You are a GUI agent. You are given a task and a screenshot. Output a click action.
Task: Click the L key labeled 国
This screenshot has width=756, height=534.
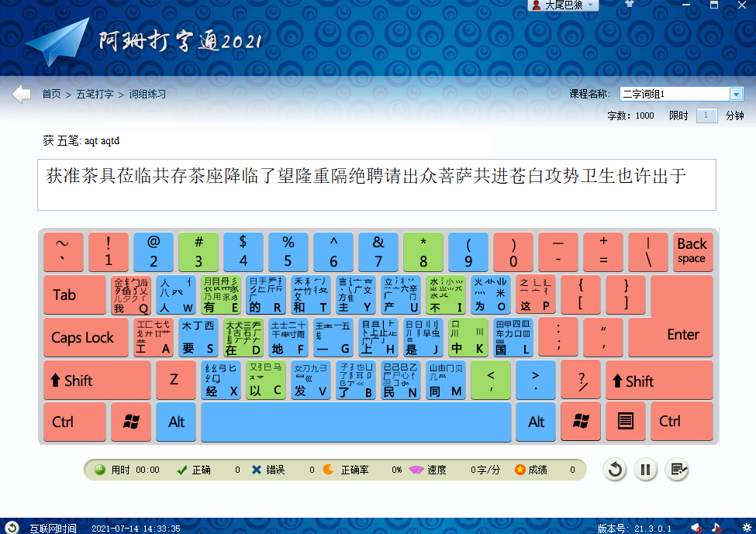(x=513, y=337)
